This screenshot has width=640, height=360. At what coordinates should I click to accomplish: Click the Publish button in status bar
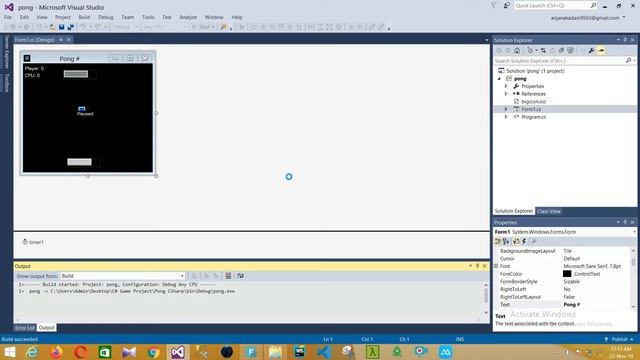pos(619,339)
